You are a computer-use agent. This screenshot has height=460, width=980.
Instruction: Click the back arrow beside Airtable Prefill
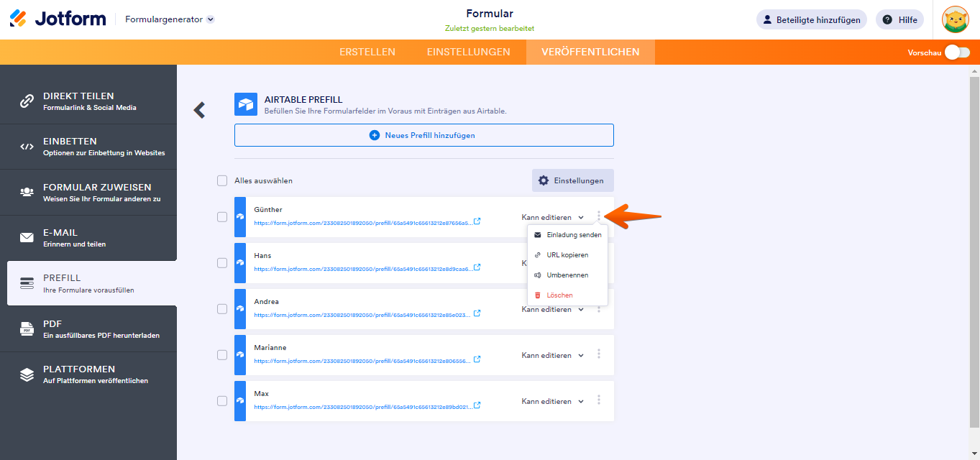click(x=199, y=110)
